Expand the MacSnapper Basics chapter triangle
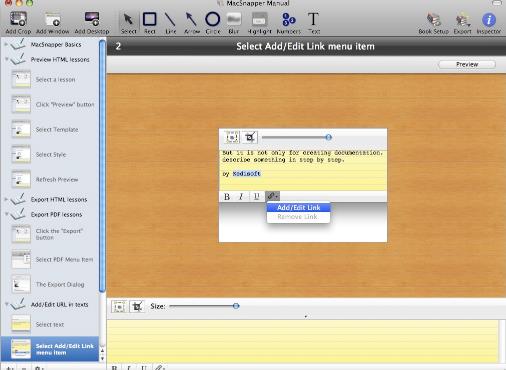Image resolution: width=506 pixels, height=370 pixels. 6,44
